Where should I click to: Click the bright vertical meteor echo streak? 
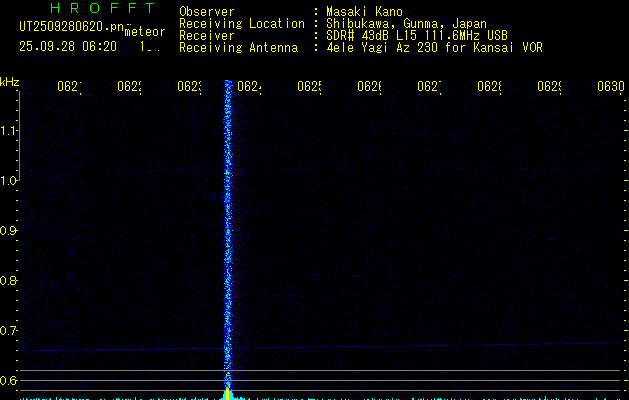coord(228,233)
